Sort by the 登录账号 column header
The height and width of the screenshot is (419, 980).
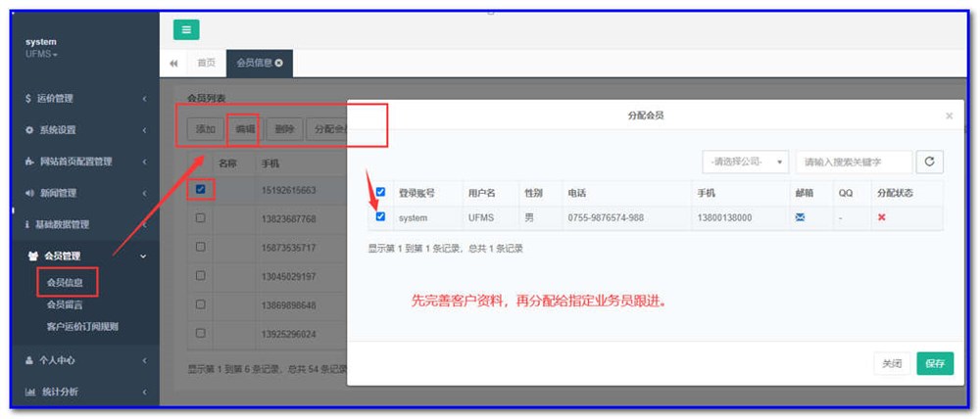coord(416,193)
